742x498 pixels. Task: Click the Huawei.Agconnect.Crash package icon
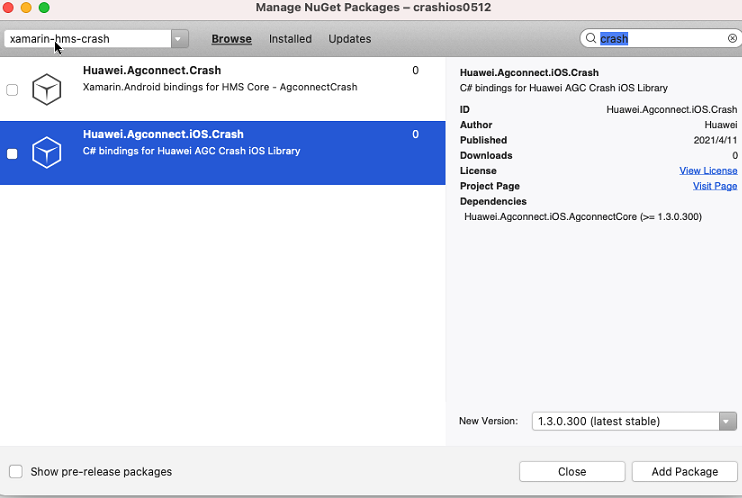tap(47, 90)
